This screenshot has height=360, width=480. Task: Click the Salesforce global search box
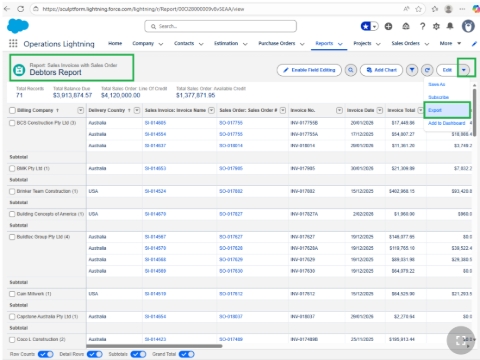click(220, 26)
